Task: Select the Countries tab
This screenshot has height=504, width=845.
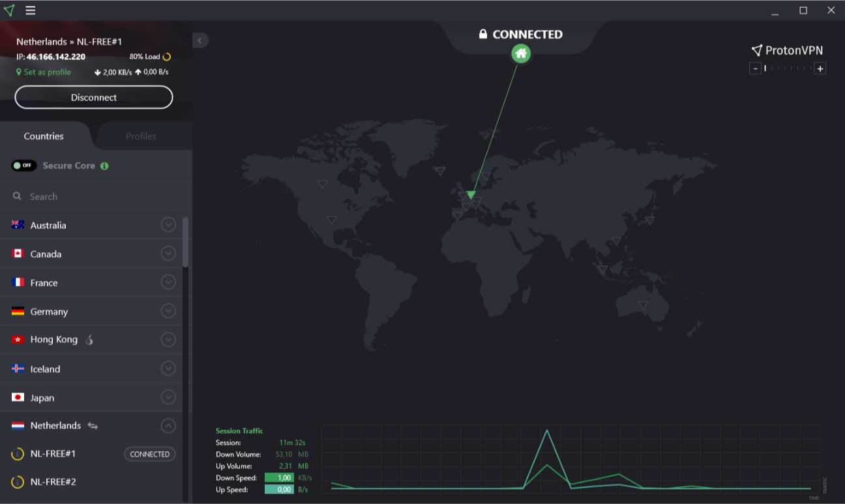Action: click(x=44, y=136)
